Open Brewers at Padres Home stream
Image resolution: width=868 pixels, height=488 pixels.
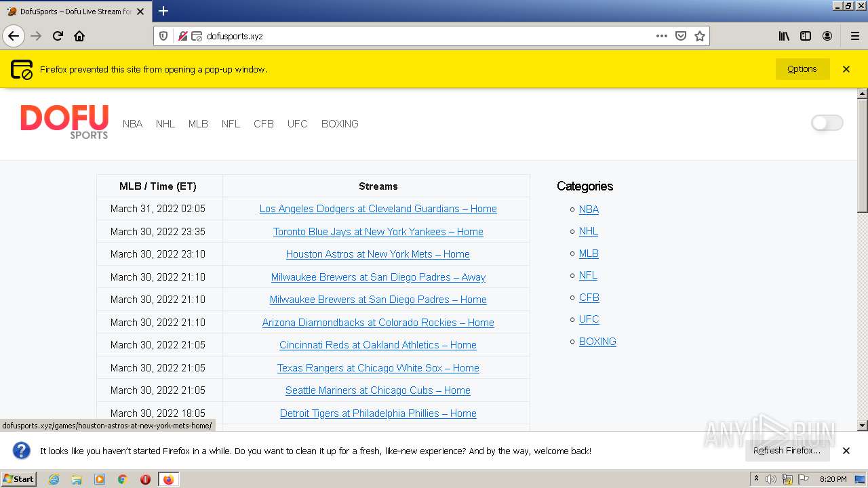378,300
